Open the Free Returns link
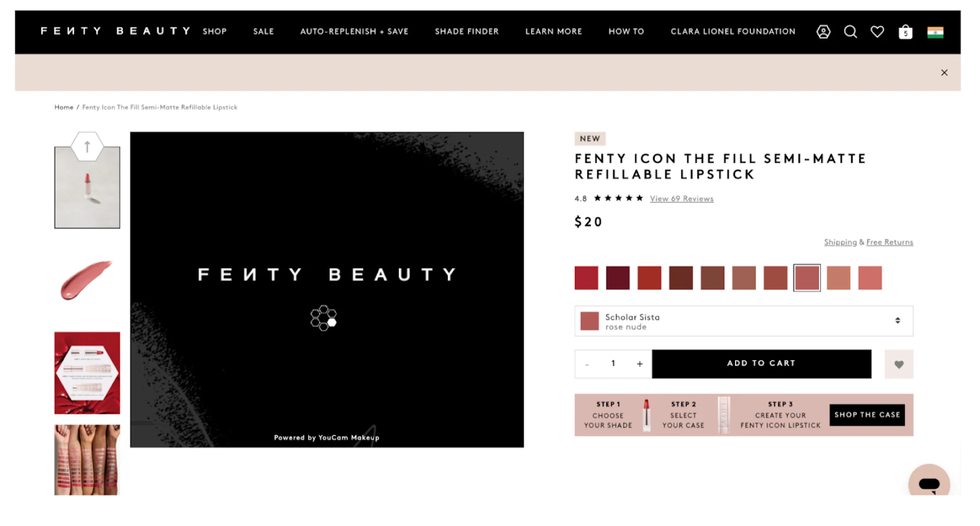Viewport: 980px width, 526px height. tap(889, 242)
